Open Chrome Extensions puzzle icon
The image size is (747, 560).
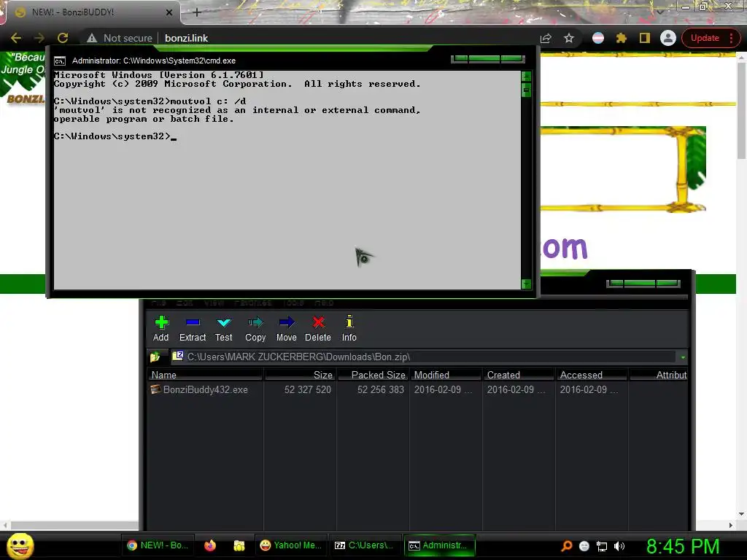click(x=622, y=38)
